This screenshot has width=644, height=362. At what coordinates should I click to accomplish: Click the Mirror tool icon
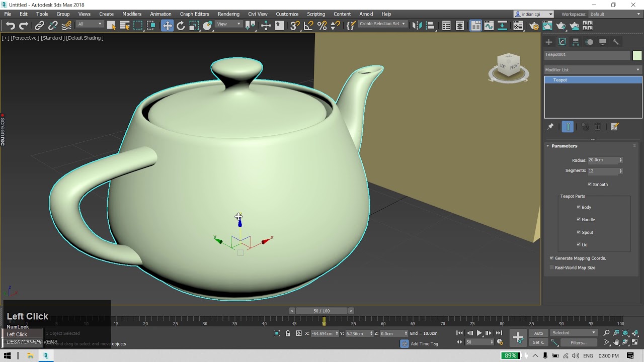tap(417, 26)
